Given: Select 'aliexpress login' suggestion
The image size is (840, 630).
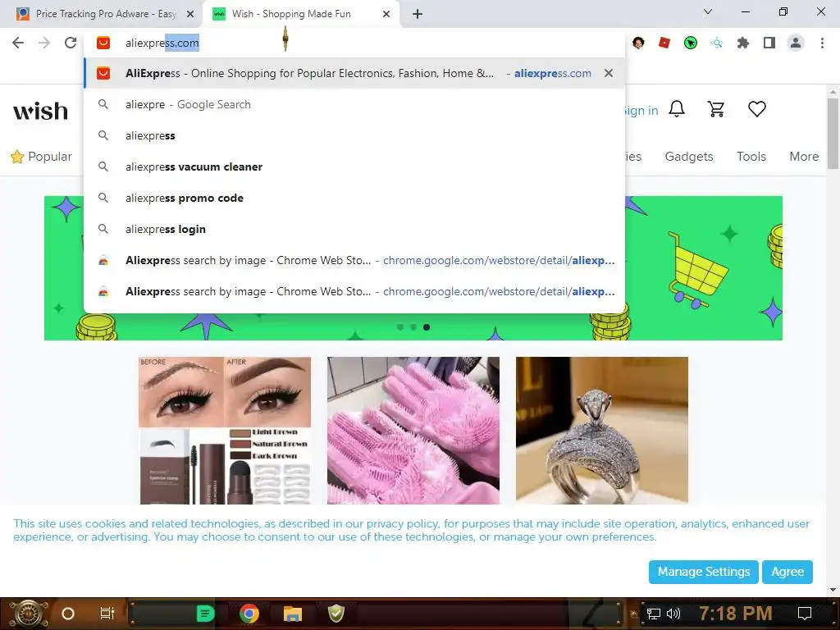Looking at the screenshot, I should [x=354, y=229].
